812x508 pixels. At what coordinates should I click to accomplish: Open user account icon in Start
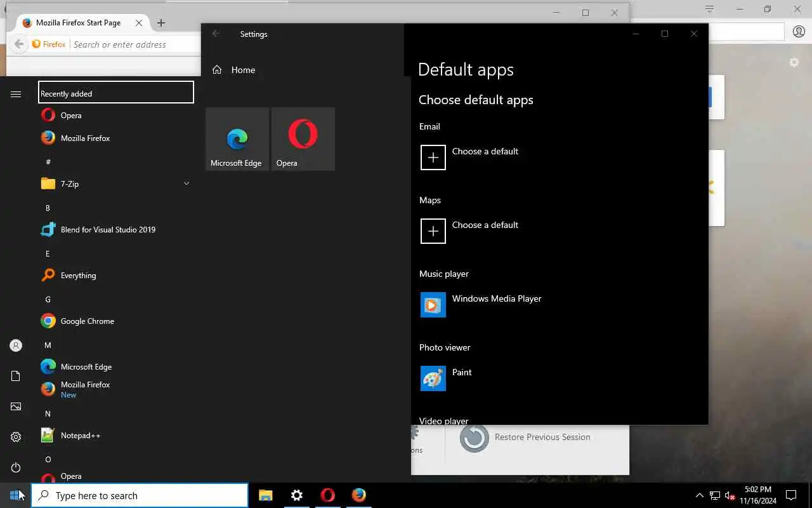(x=16, y=345)
